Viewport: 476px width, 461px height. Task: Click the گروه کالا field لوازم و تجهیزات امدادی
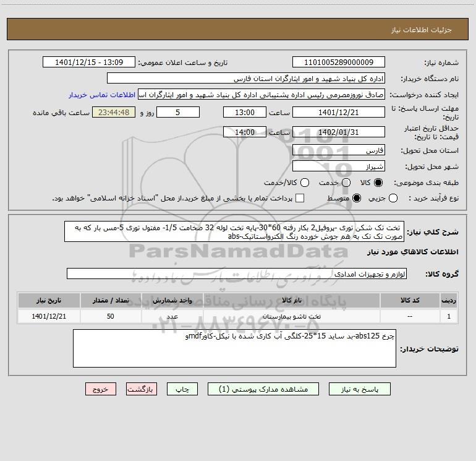click(x=237, y=274)
